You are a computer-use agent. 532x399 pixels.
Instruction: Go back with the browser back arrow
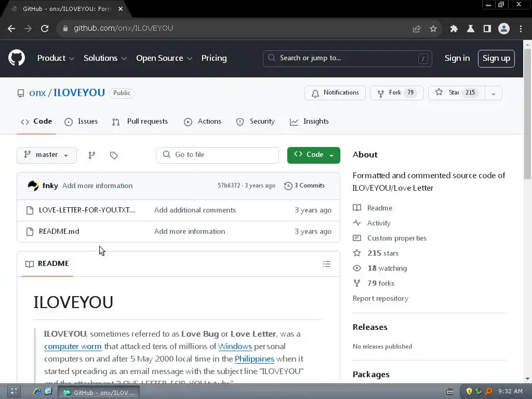coord(11,29)
